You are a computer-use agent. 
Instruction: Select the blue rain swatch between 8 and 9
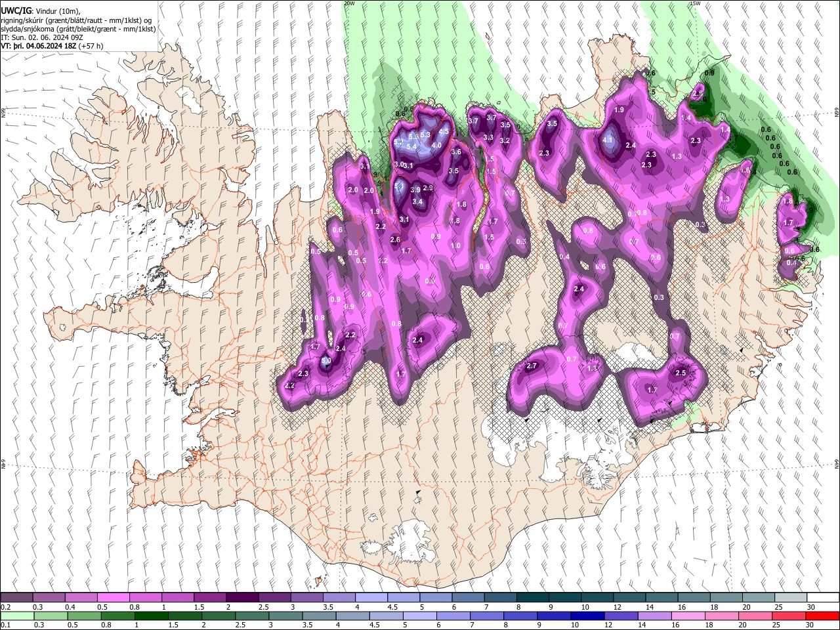pyautogui.click(x=520, y=616)
